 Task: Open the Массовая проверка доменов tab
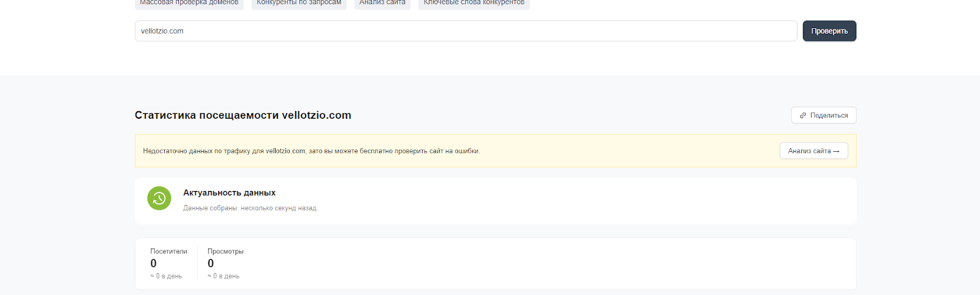[x=189, y=3]
